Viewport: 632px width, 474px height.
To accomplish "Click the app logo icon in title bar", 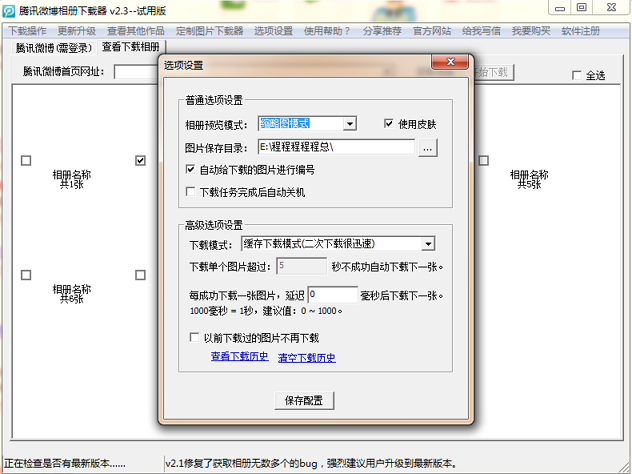I will click(8, 10).
